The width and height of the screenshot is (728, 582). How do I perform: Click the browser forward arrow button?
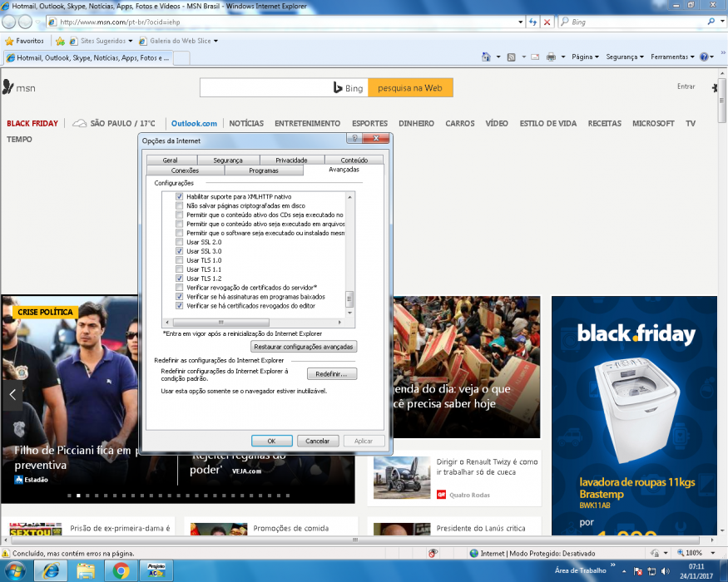(x=25, y=22)
